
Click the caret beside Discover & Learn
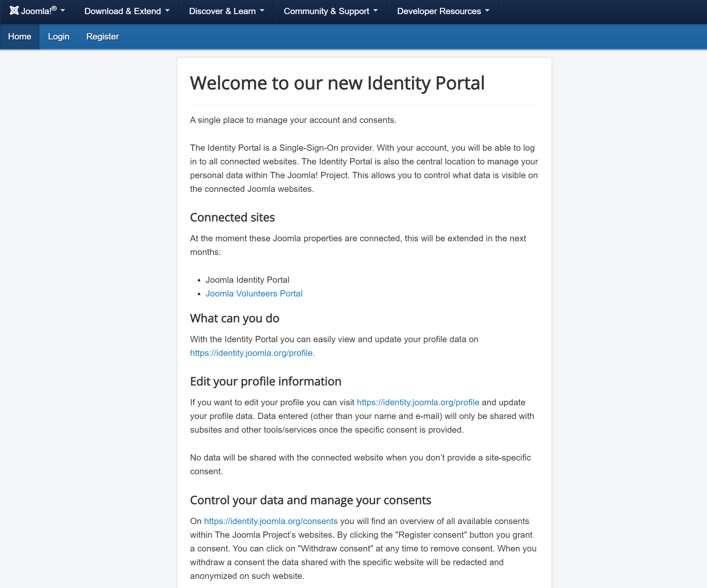coord(262,11)
